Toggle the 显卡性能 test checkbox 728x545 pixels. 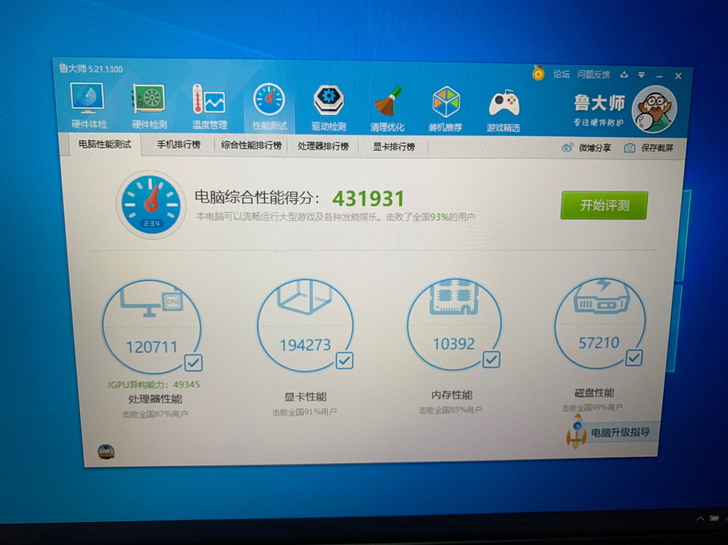(x=344, y=361)
